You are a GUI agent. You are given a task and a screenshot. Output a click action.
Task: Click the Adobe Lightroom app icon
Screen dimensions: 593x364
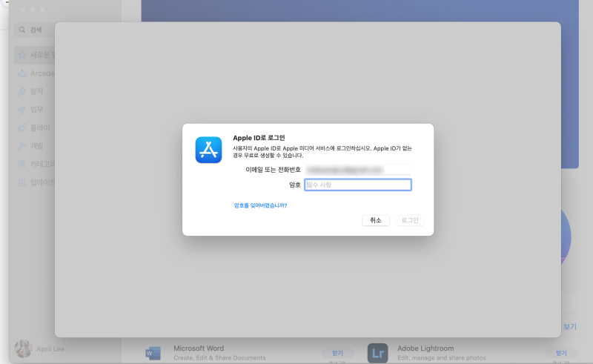point(378,354)
